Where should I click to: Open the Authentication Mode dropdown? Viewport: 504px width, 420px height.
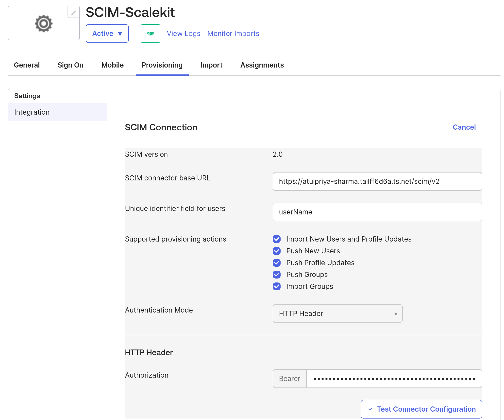pyautogui.click(x=337, y=314)
